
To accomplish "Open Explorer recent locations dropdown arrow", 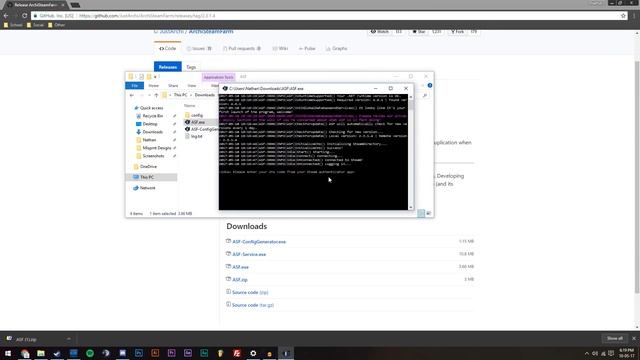I will [x=149, y=95].
